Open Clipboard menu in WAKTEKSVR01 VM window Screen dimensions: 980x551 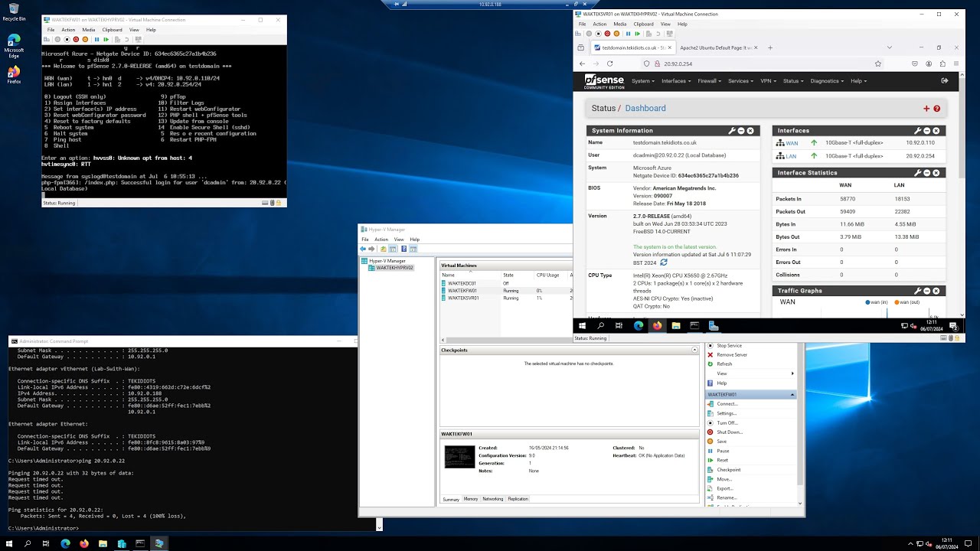pyautogui.click(x=643, y=24)
